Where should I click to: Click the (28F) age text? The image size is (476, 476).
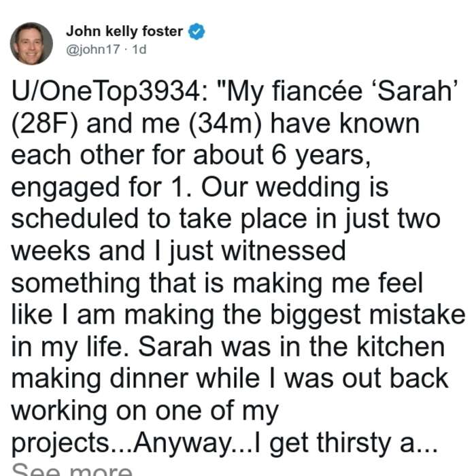(x=45, y=124)
